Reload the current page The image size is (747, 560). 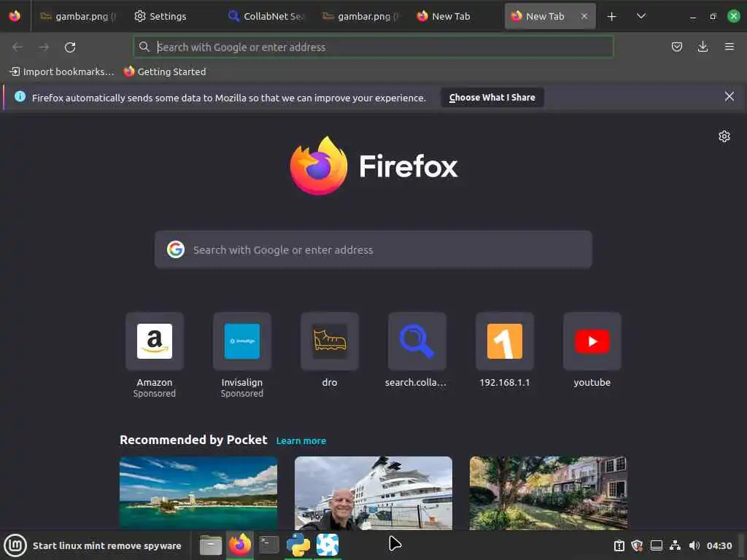click(70, 47)
